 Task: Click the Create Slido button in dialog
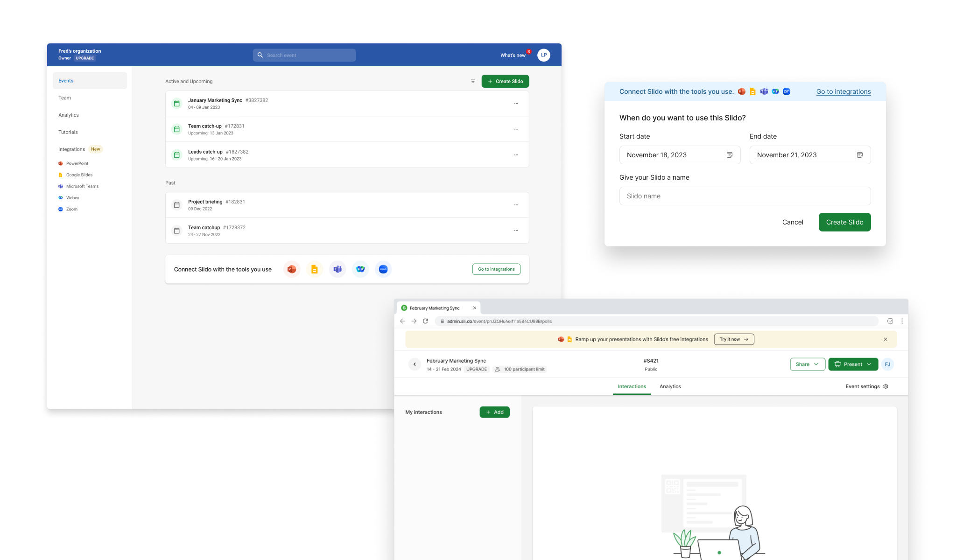[x=844, y=222]
